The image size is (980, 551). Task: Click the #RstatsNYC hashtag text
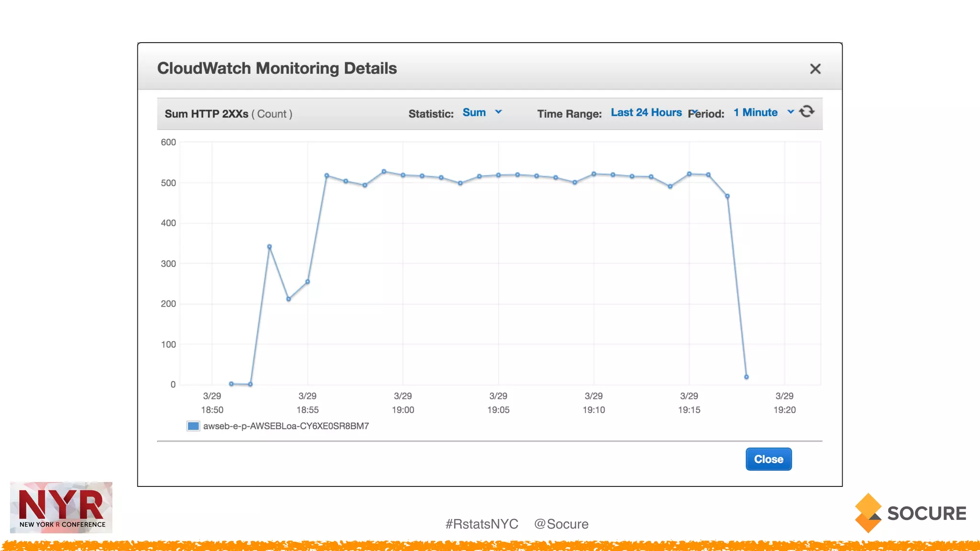coord(481,524)
